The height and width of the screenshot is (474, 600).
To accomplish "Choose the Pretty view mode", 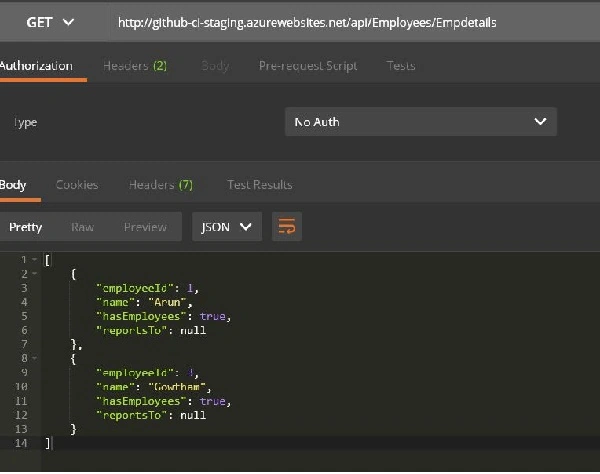I will tap(26, 227).
